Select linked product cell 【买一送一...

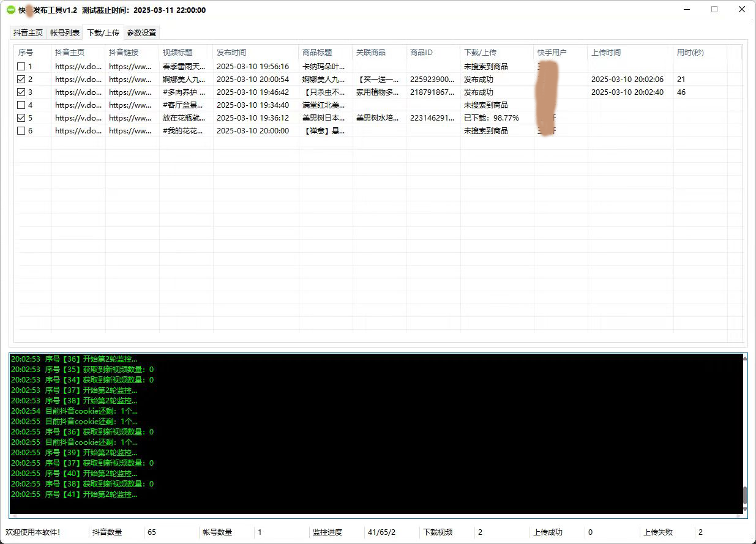coord(378,79)
